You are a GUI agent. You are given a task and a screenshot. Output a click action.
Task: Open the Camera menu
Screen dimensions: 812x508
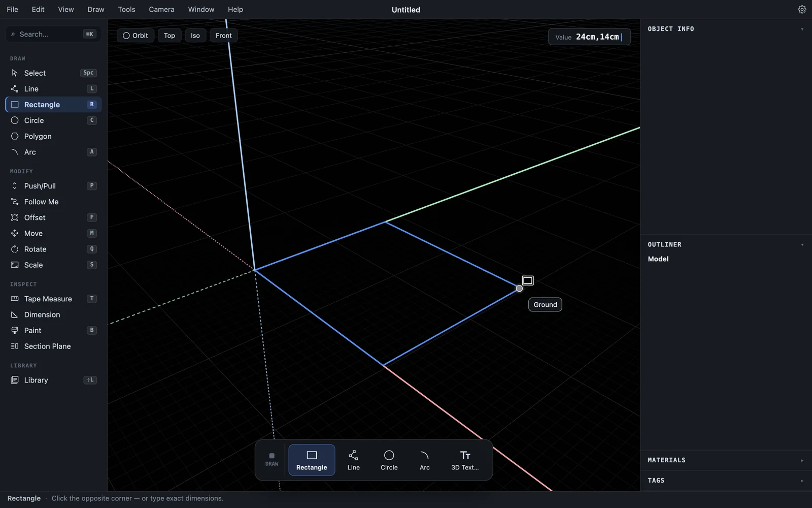tap(161, 9)
